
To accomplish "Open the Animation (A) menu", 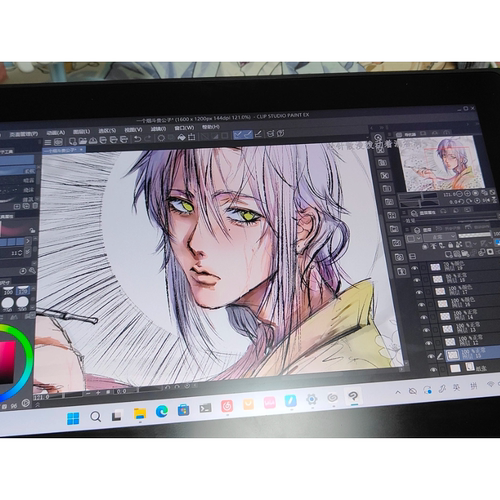I will 56,133.
